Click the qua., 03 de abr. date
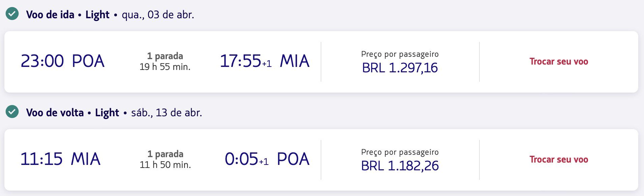Viewport: 644px width, 196px height. coord(158,15)
